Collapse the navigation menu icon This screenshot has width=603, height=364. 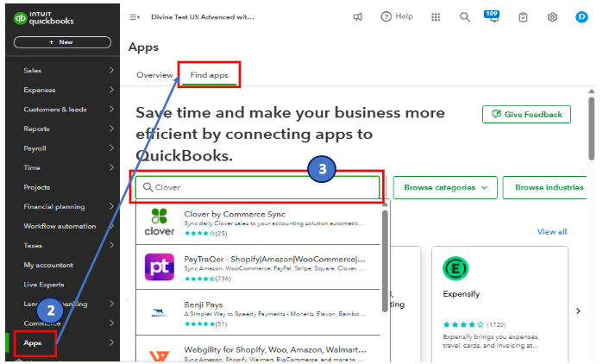click(x=135, y=17)
